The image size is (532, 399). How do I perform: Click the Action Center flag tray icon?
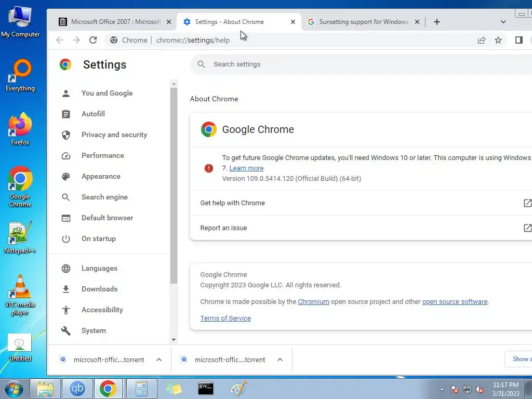455,390
